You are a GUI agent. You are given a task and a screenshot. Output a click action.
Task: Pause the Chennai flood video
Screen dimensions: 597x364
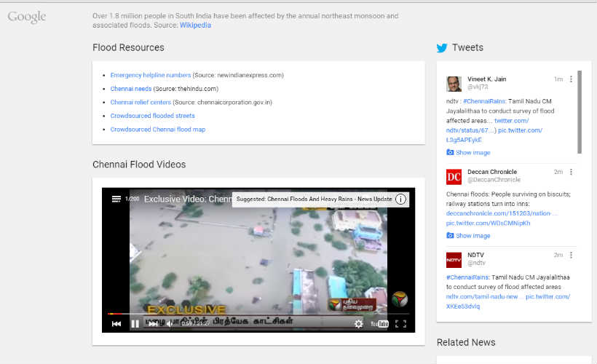(x=135, y=324)
